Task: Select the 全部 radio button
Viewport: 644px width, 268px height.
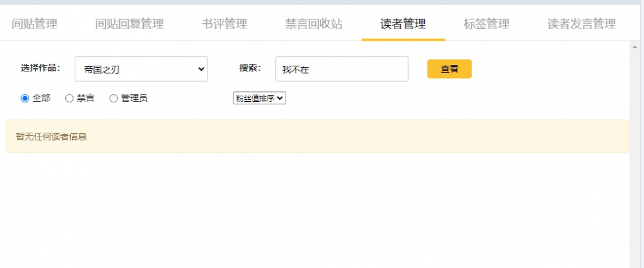Action: click(x=25, y=99)
